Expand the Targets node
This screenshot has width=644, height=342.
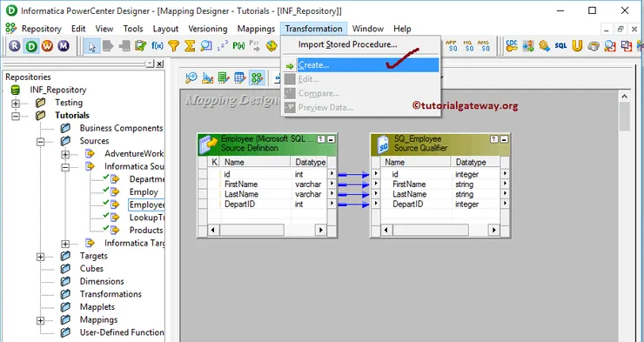(x=40, y=257)
